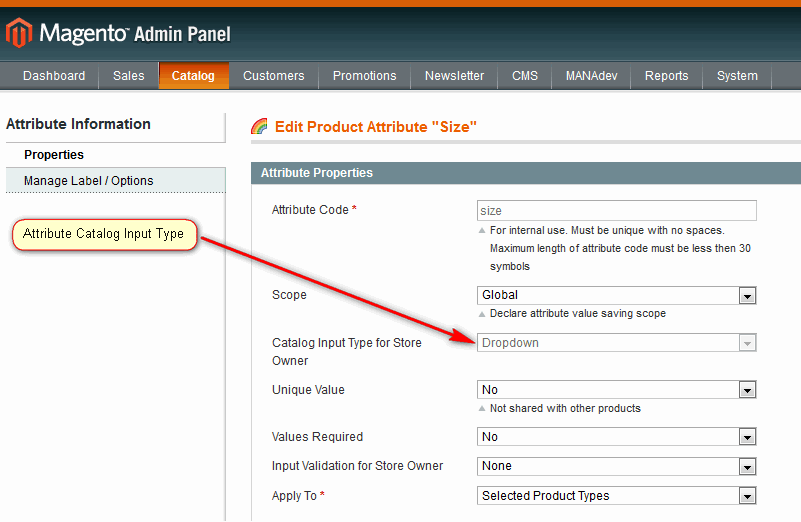
Task: Open the Dashboard menu
Action: [54, 76]
